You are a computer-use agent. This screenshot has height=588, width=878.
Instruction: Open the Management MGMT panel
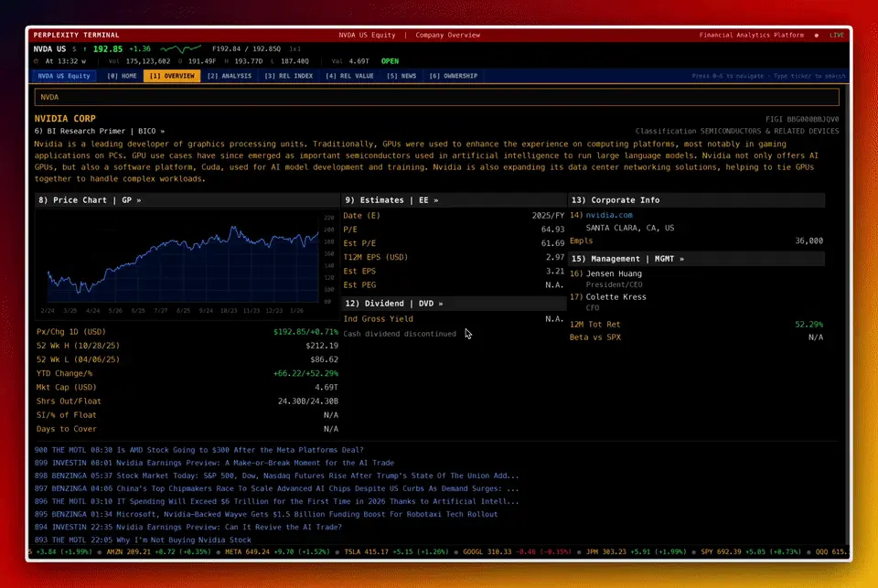(626, 259)
